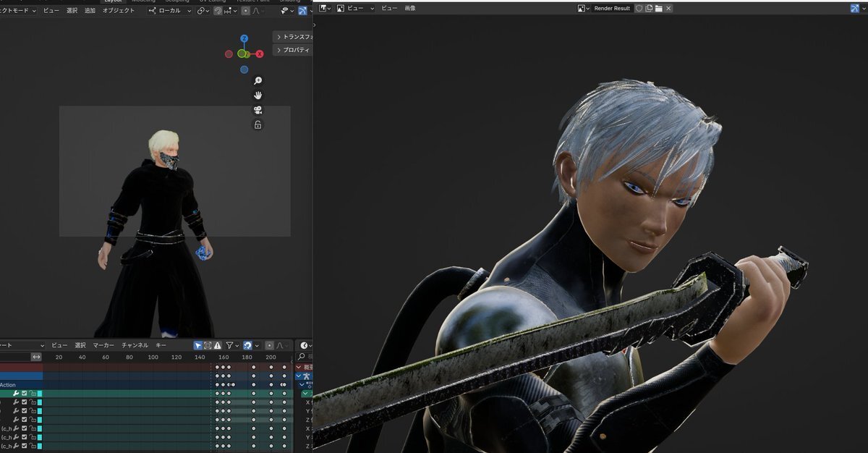Toggle the image editor gizmo button
The width and height of the screenshot is (868, 453).
click(x=854, y=8)
